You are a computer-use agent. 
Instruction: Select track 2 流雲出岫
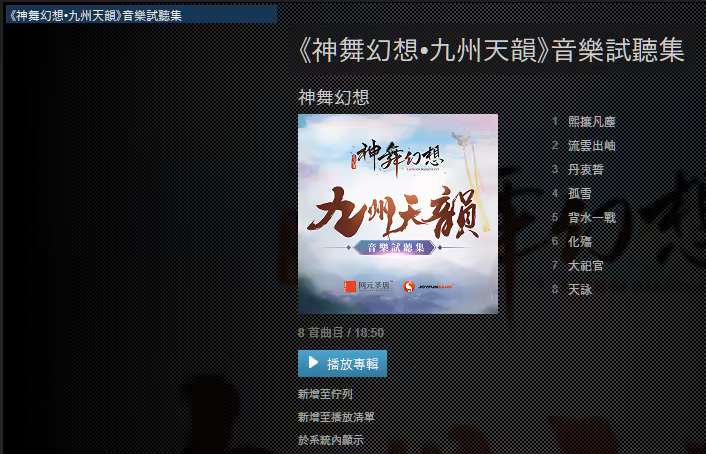[x=592, y=145]
